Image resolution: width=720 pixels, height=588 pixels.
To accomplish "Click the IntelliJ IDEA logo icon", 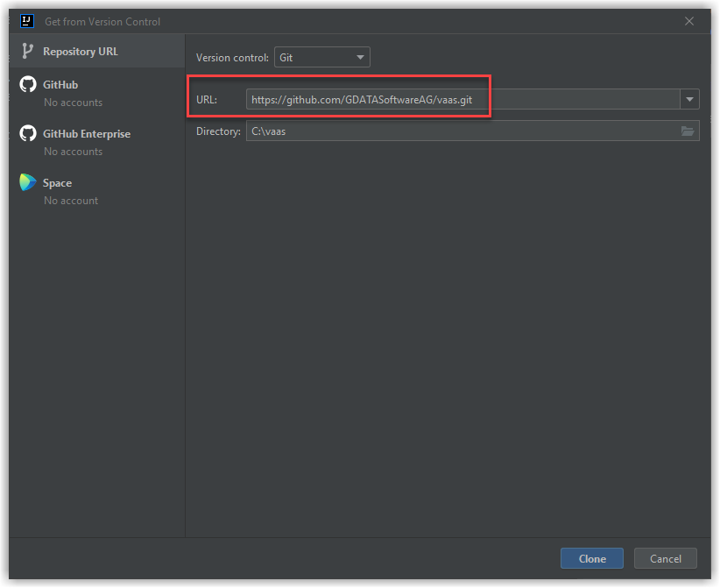I will pos(27,21).
